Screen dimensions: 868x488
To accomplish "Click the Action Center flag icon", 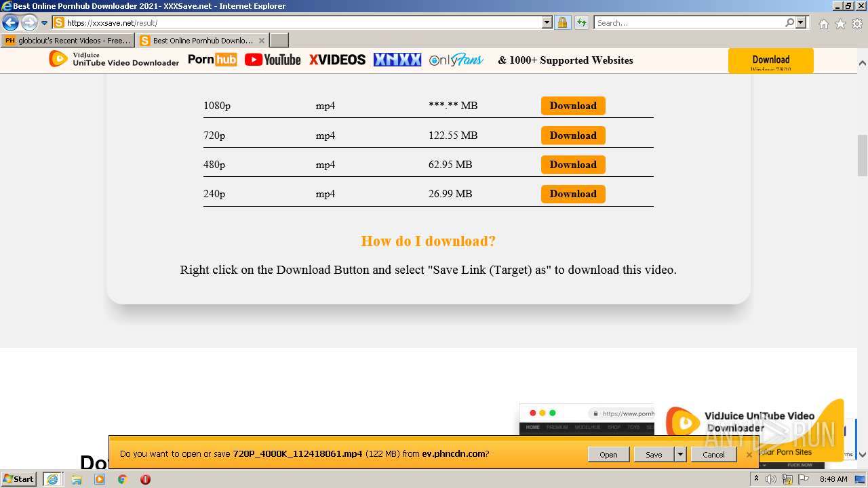I will 804,479.
